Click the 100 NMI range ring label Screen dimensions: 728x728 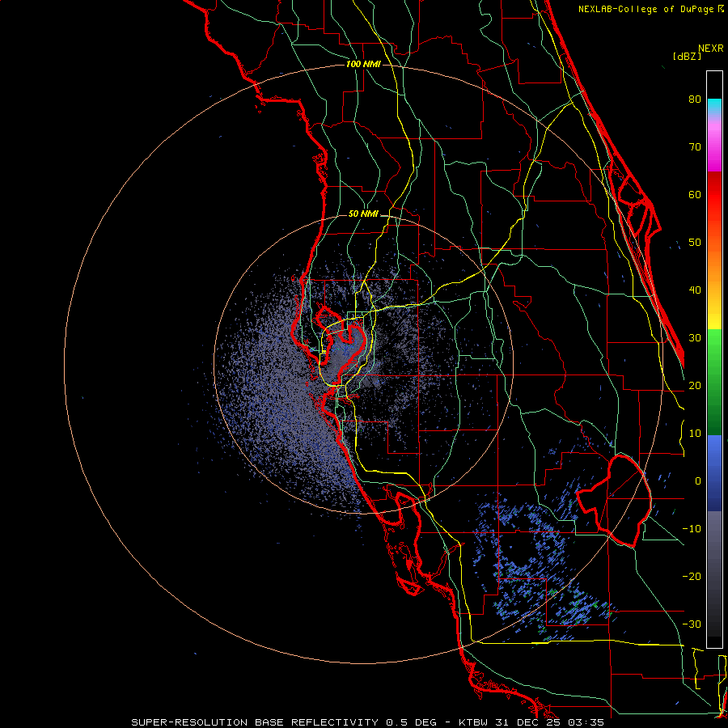(363, 64)
